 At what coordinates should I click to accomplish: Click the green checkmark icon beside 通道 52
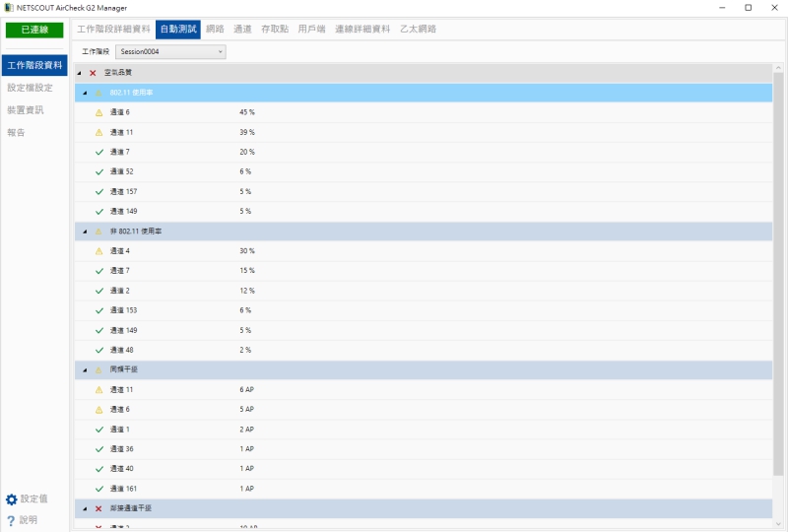coord(98,171)
